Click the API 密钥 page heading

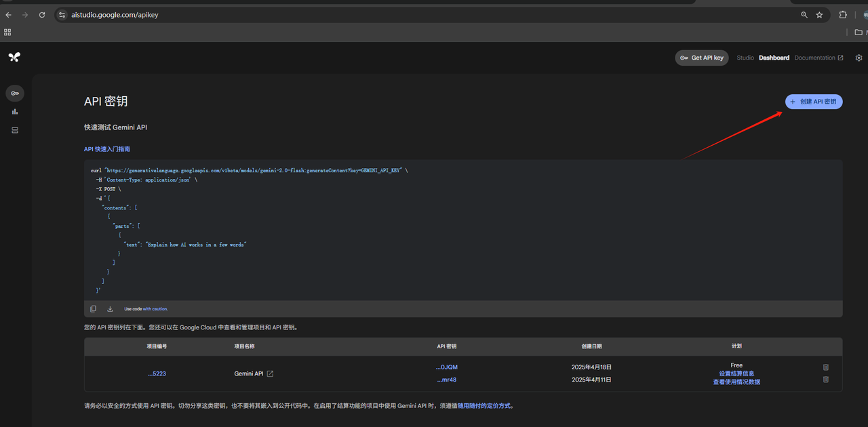(106, 101)
